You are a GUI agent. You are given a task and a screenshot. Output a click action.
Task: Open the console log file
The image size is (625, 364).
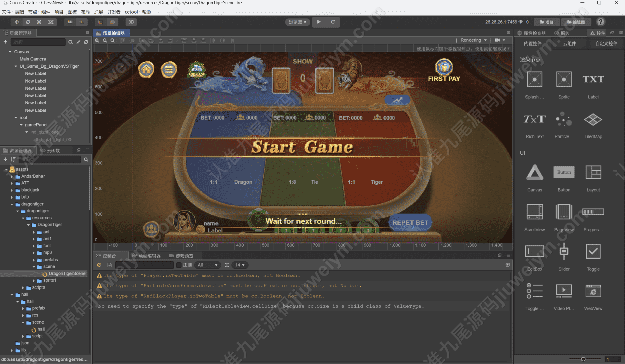pos(109,265)
